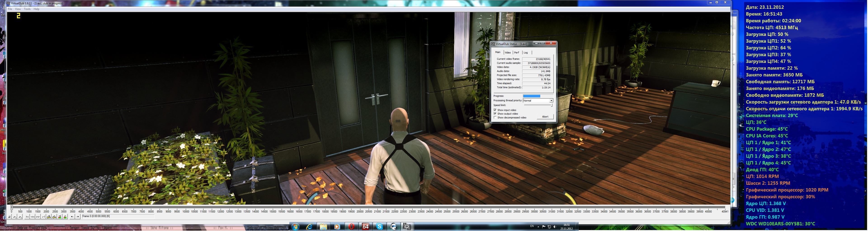Open the Processing thread priority dropdown
Viewport: 868px width, 231px height.
(538, 101)
